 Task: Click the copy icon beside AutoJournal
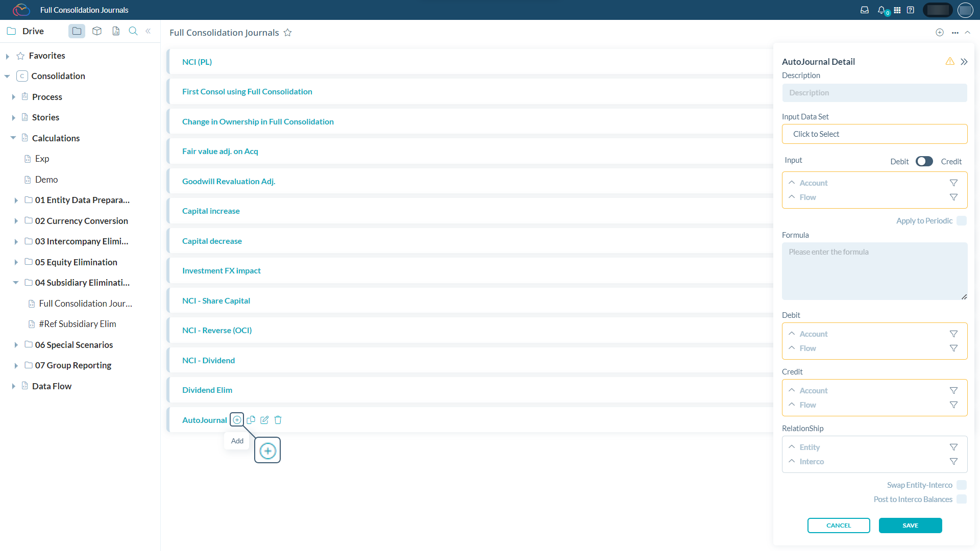pos(251,420)
